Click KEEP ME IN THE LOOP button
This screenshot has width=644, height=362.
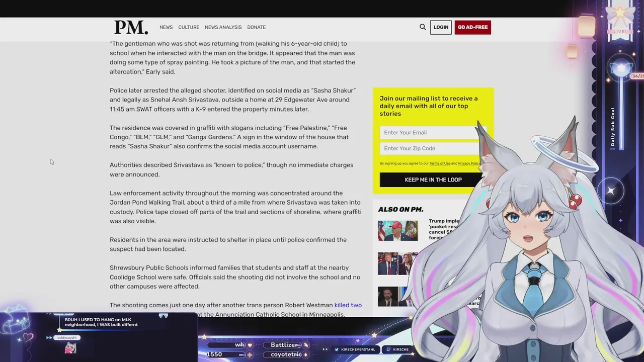pos(433,179)
